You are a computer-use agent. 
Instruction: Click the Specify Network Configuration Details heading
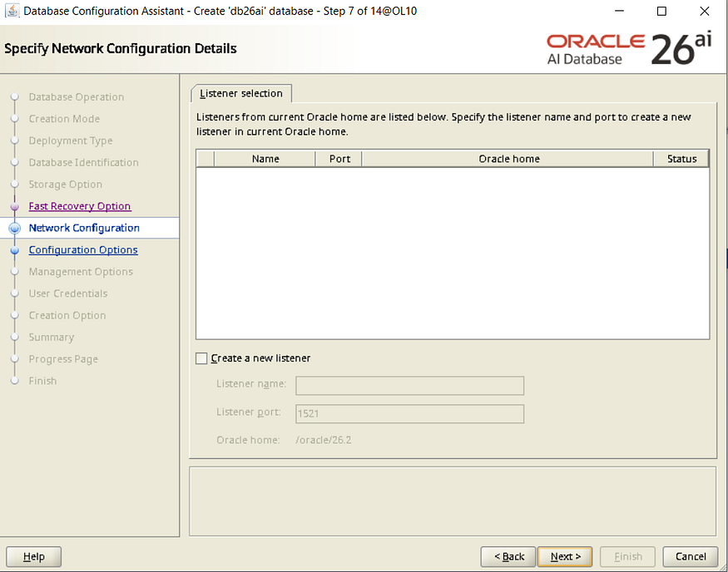click(x=121, y=49)
